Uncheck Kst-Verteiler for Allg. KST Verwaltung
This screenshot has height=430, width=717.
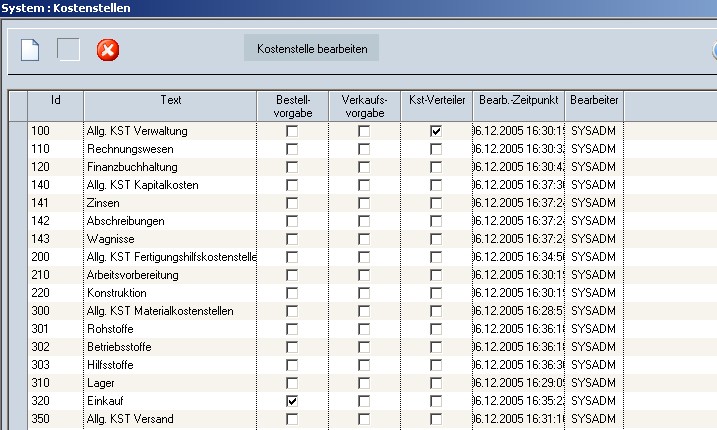436,131
